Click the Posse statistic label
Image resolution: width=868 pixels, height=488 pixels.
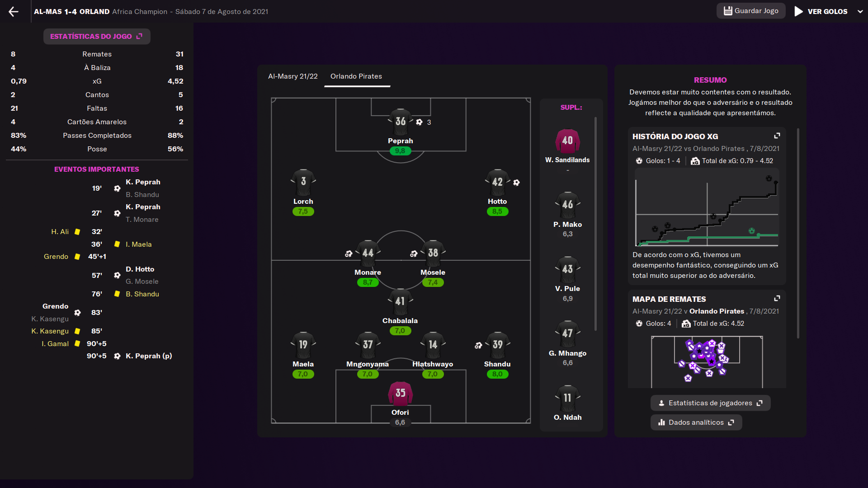[x=97, y=149]
